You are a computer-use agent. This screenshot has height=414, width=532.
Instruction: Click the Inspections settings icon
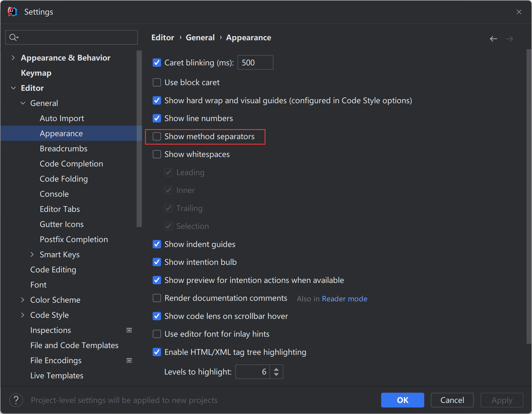(129, 330)
